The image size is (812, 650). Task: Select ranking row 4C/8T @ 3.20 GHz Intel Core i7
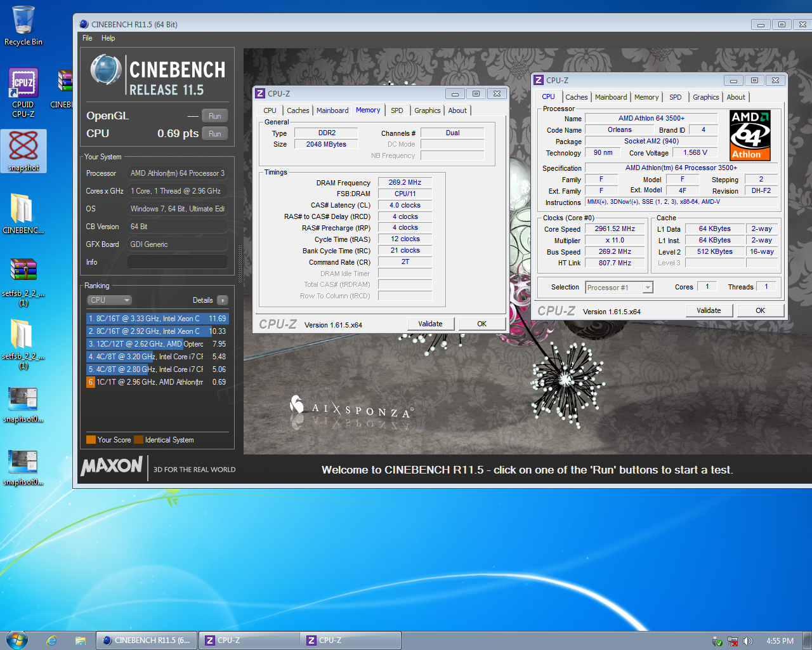pyautogui.click(x=157, y=357)
